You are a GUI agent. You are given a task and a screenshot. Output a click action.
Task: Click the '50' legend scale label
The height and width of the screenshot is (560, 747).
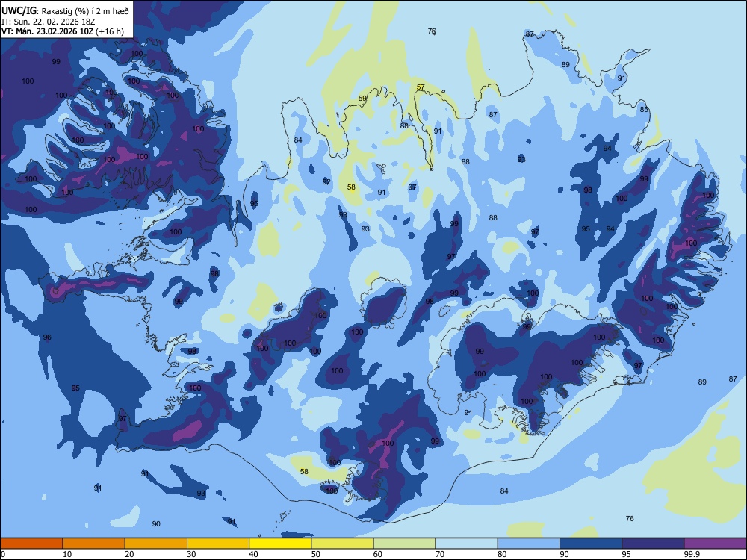(315, 554)
